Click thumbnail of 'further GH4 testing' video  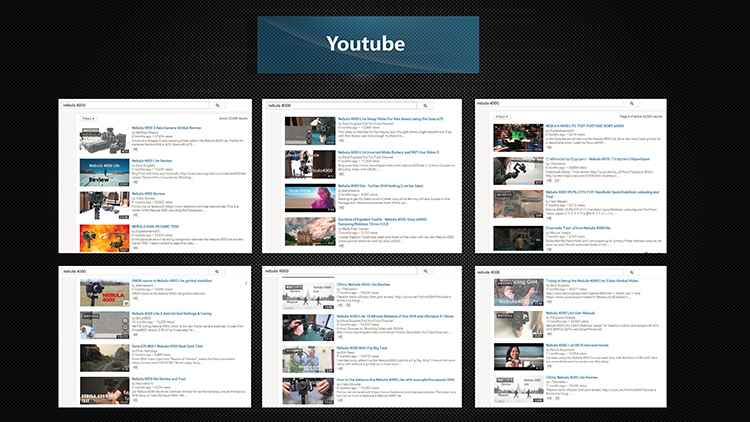(x=310, y=198)
